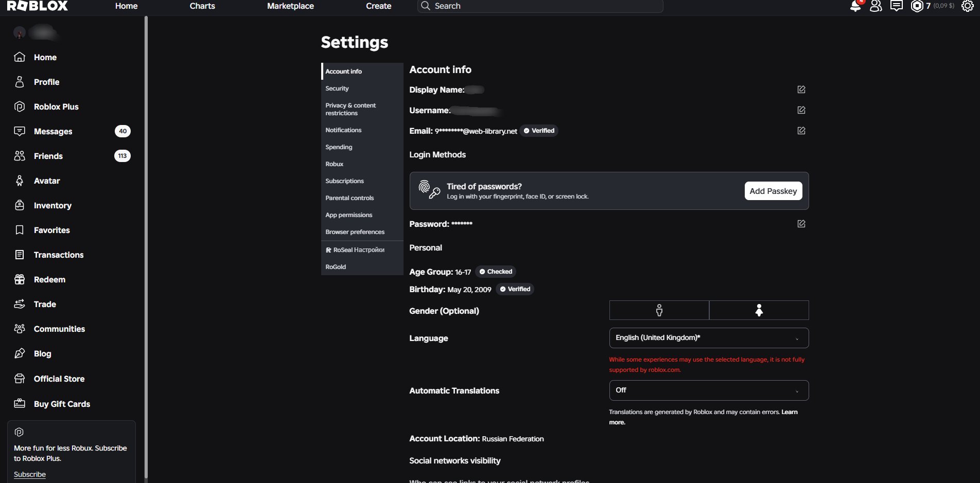Edit the Password with pencil icon
Viewport: 980px width, 483px height.
pyautogui.click(x=801, y=224)
